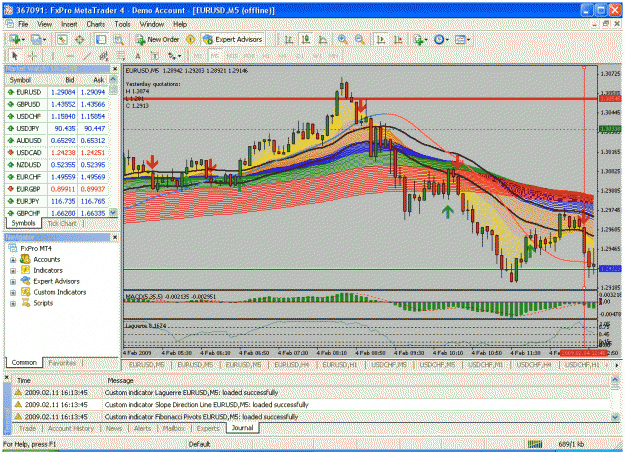
Task: Zoom in on the chart
Action: [x=342, y=39]
